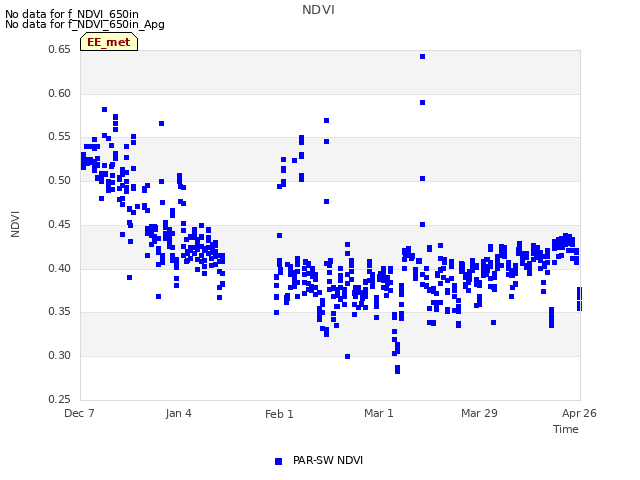Click the lowest data point near 0.28
The width and height of the screenshot is (640, 480).
398,371
